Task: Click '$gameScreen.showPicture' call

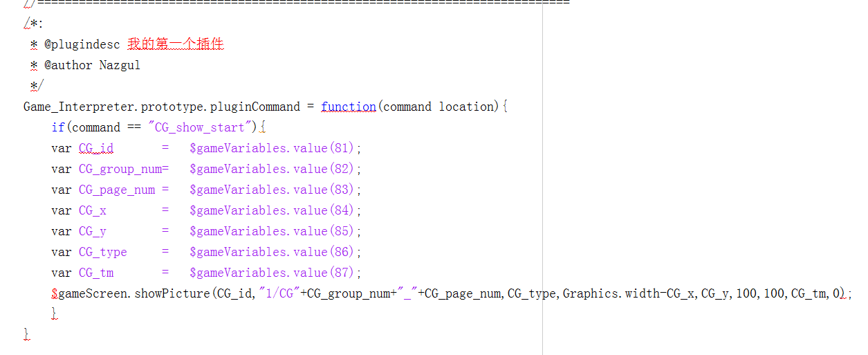Action: 131,293
